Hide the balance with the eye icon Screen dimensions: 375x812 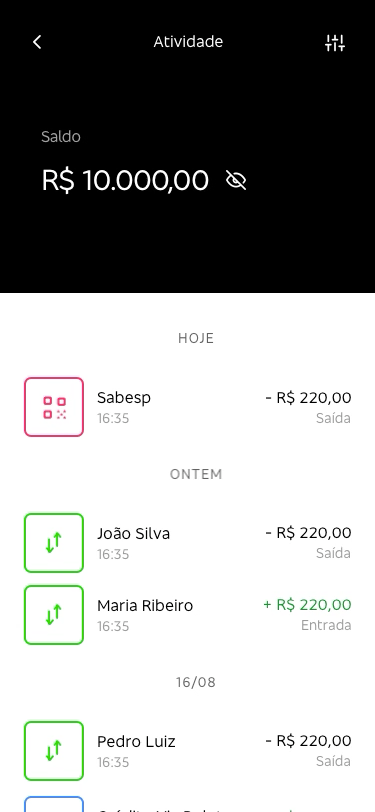236,180
